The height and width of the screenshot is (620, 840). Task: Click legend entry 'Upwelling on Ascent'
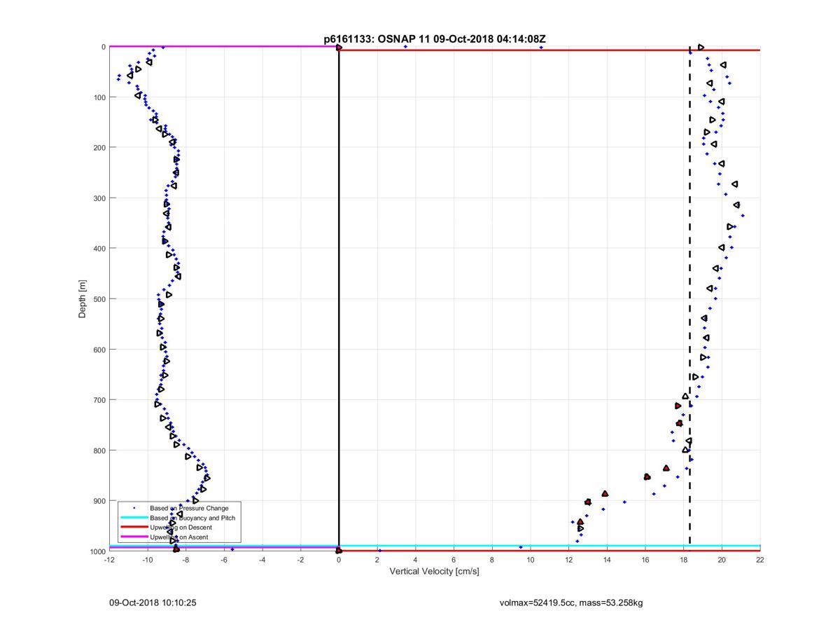pyautogui.click(x=178, y=537)
